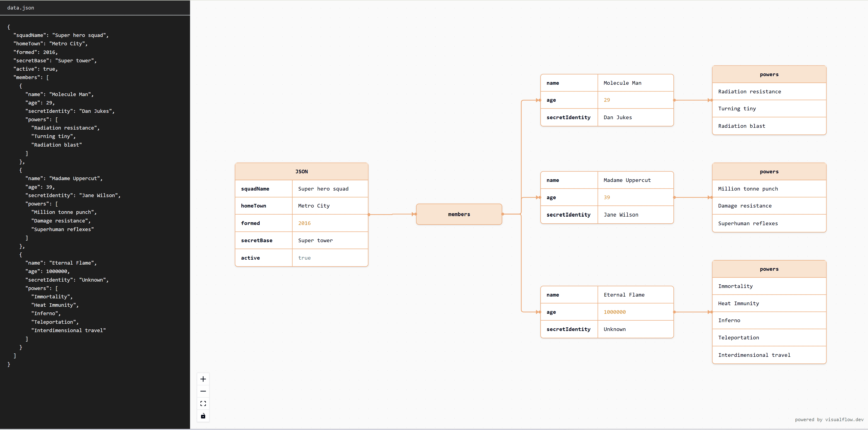This screenshot has width=868, height=430.
Task: Click the "squadName" line in the editor
Action: point(61,35)
